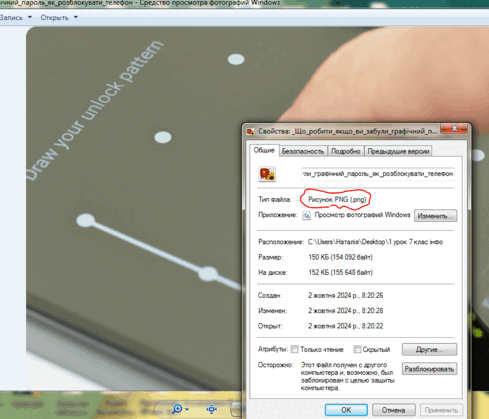
Task: Click the file name text field
Action: [x=378, y=174]
